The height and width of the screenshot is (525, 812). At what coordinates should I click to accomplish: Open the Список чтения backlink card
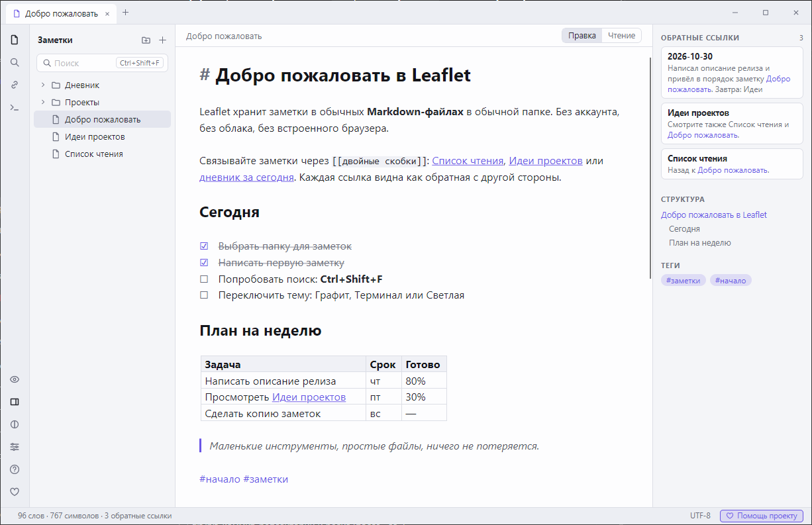coord(732,164)
